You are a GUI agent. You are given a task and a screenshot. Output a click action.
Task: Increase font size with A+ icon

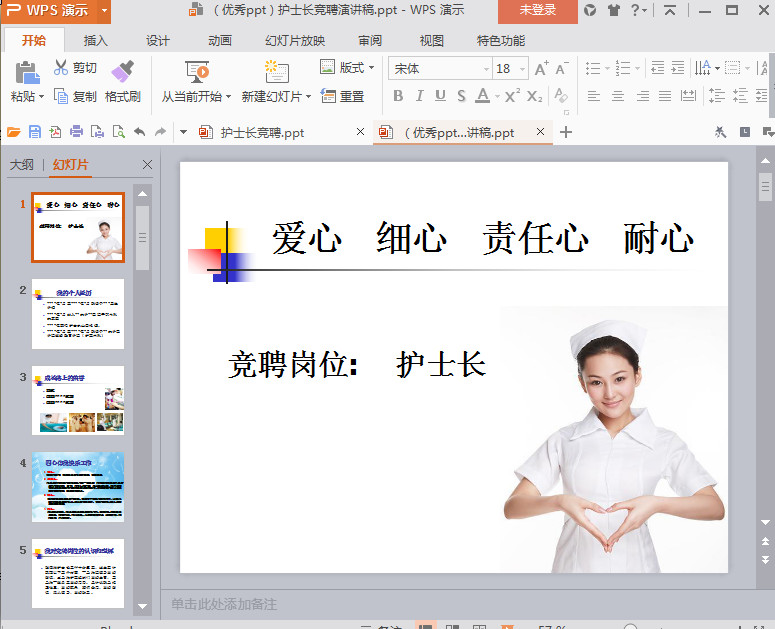point(542,68)
